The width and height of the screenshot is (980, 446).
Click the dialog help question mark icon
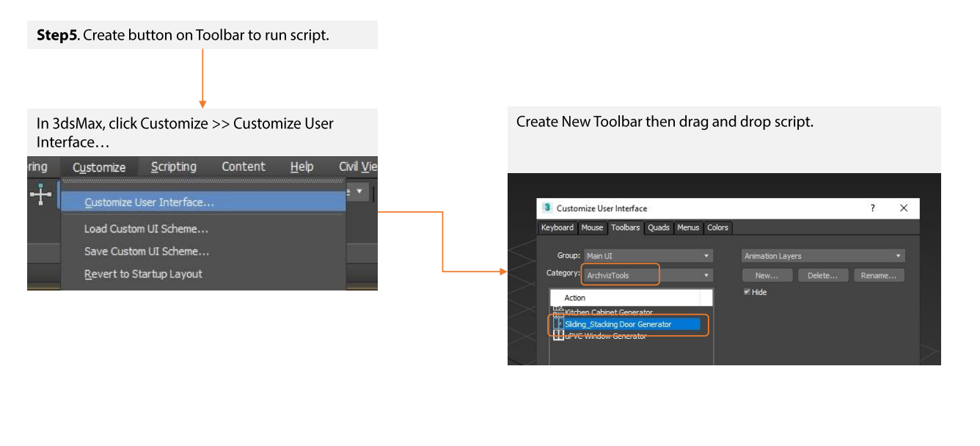[872, 208]
